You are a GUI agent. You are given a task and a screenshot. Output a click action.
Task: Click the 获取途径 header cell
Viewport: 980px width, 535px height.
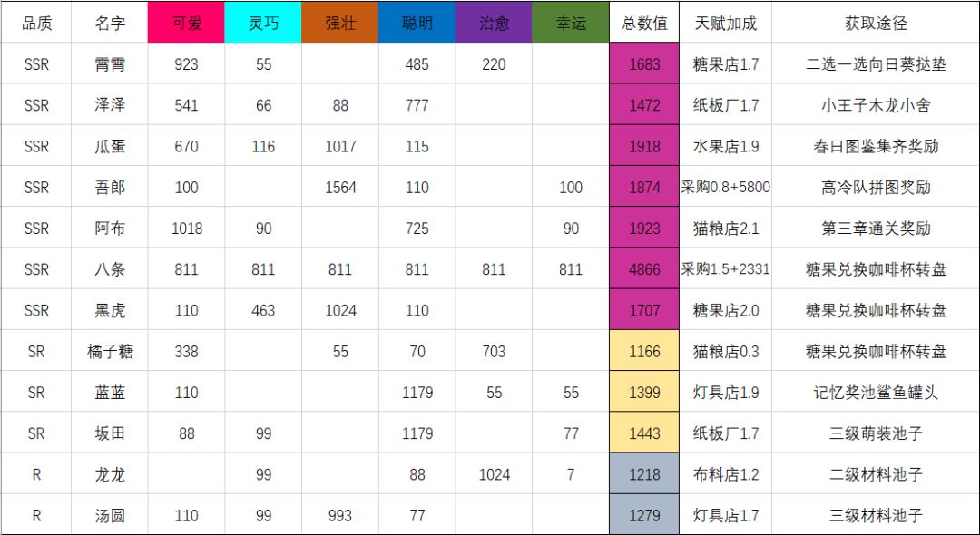(876, 23)
